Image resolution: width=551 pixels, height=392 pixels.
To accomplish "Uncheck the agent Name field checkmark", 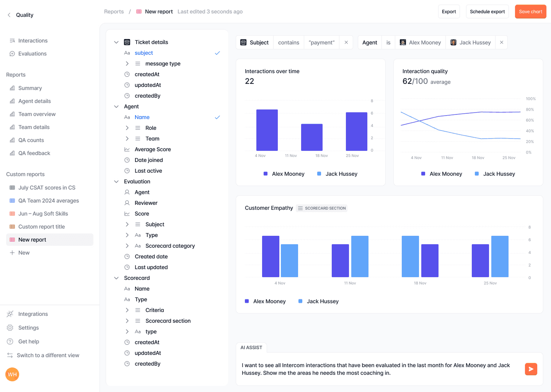I will pos(217,117).
